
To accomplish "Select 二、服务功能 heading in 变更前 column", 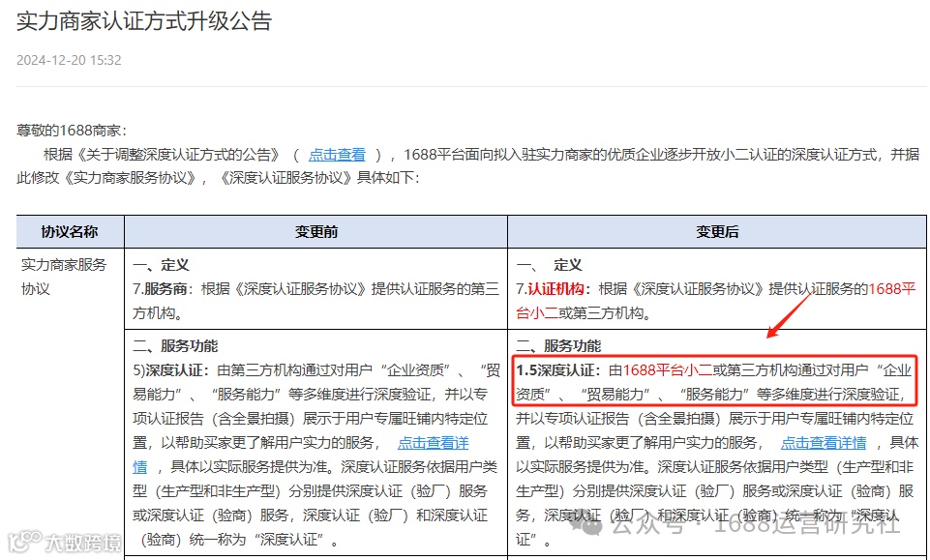I will tap(175, 346).
